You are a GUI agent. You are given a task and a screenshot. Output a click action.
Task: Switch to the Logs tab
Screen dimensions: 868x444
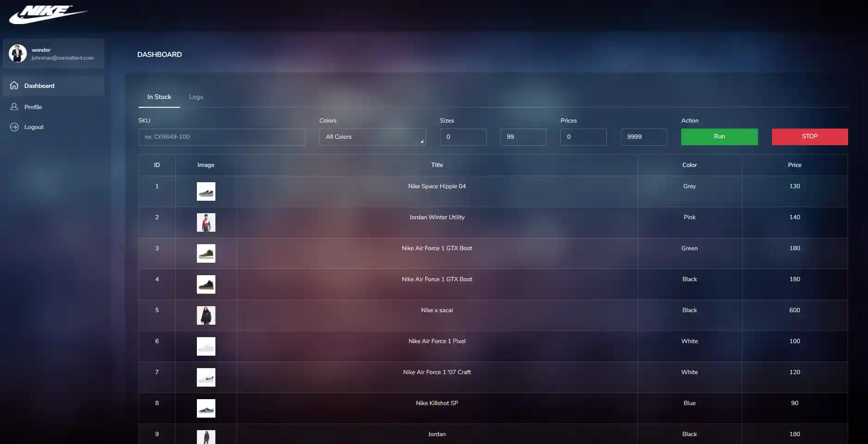[x=196, y=97]
